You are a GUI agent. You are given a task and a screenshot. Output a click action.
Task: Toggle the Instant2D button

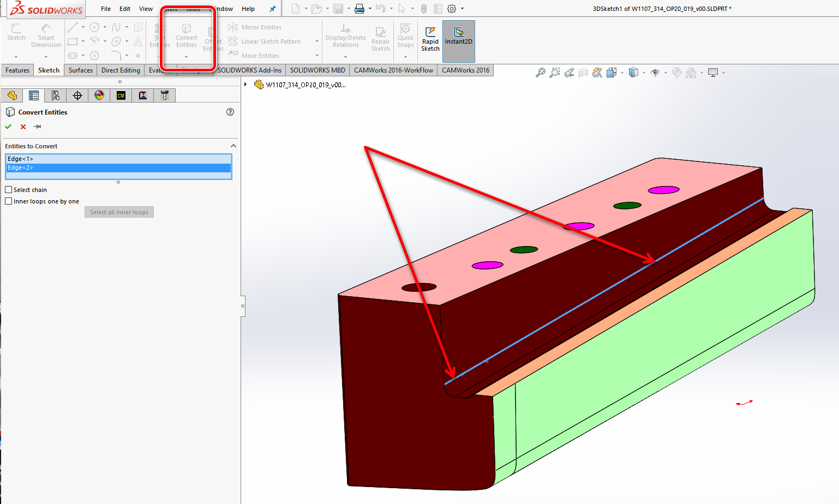pyautogui.click(x=458, y=40)
